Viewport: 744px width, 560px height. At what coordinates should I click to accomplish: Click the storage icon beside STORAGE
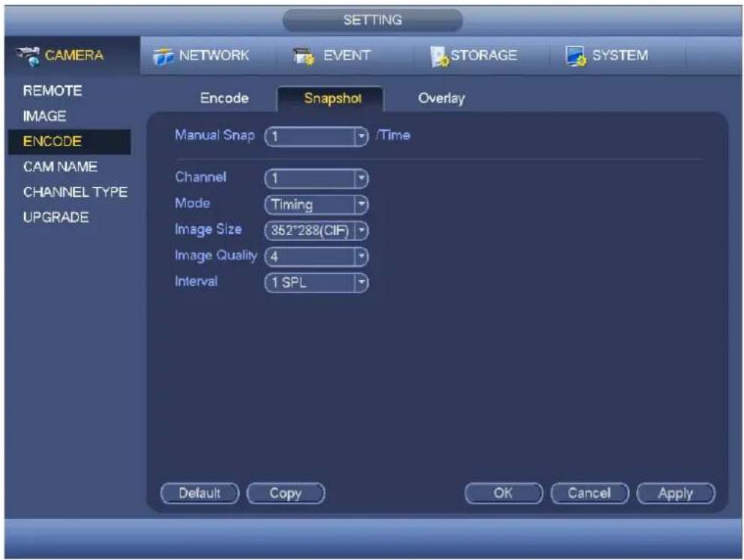click(x=439, y=56)
